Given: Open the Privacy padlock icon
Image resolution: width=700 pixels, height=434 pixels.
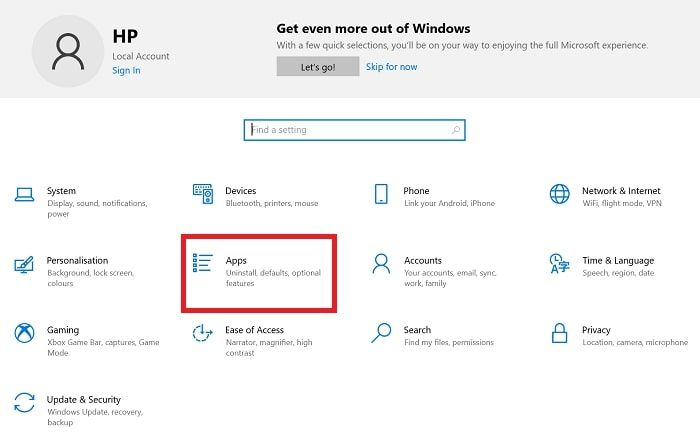Looking at the screenshot, I should point(559,333).
